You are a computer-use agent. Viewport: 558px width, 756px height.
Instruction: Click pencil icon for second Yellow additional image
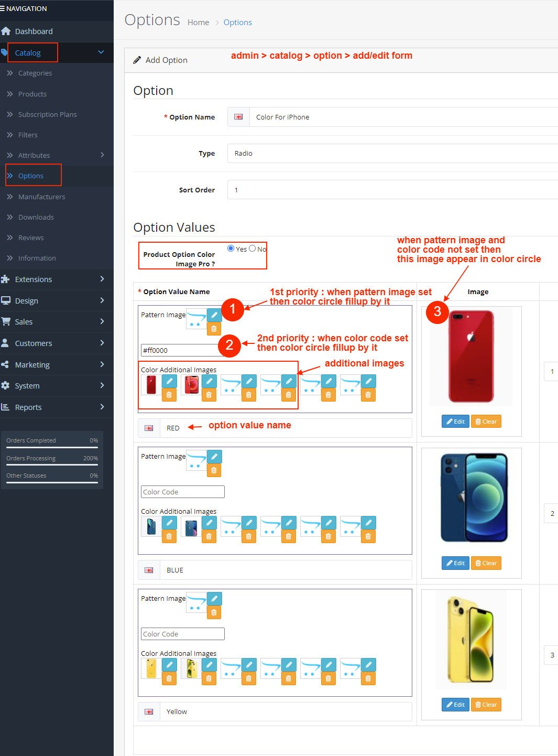pyautogui.click(x=209, y=665)
